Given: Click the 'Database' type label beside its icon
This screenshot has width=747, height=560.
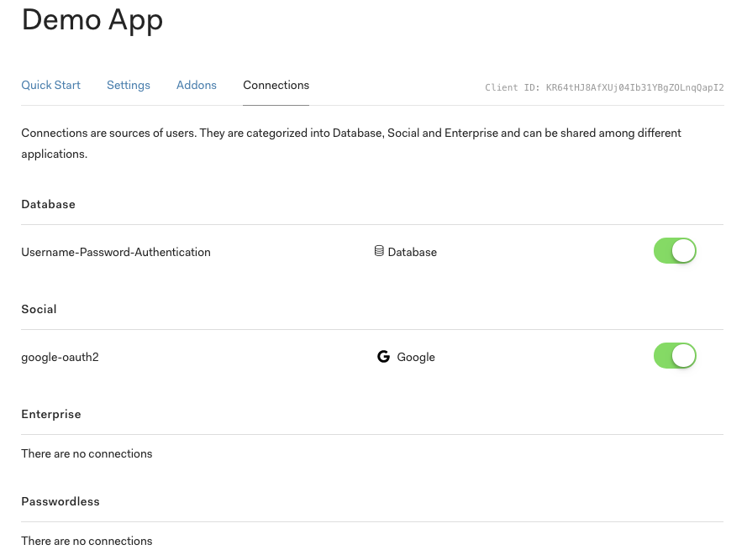Looking at the screenshot, I should (412, 252).
